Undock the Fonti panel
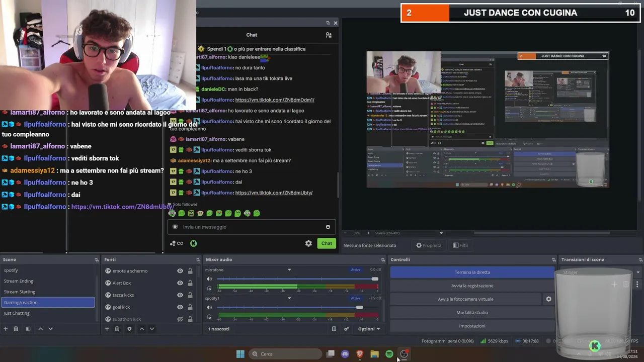The height and width of the screenshot is (362, 644). coord(198,260)
